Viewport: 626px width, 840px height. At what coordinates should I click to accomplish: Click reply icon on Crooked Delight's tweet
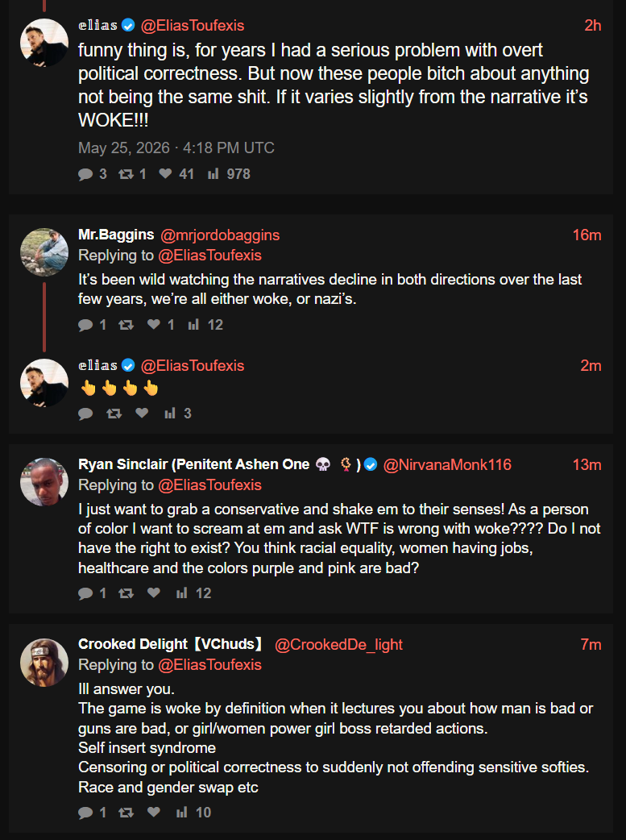(x=85, y=813)
